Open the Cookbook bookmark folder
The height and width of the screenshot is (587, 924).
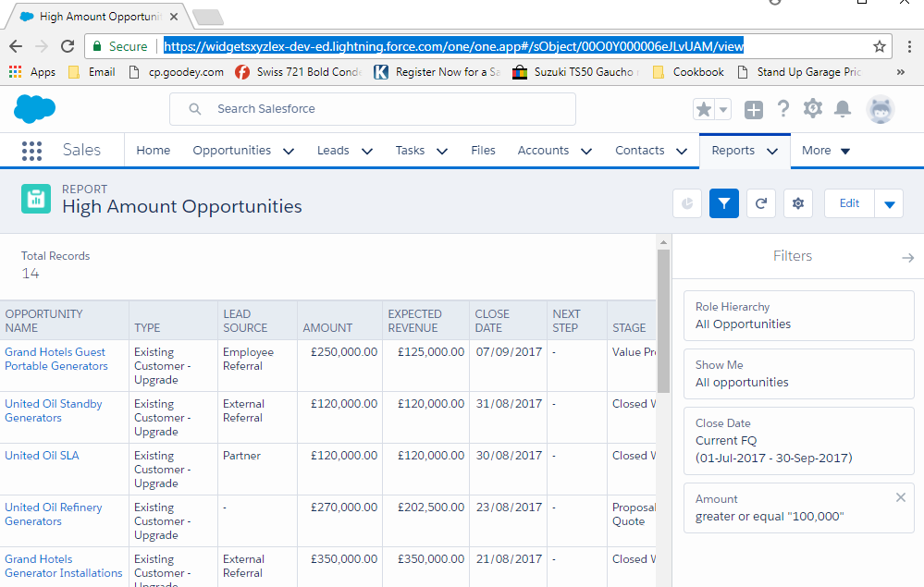688,72
